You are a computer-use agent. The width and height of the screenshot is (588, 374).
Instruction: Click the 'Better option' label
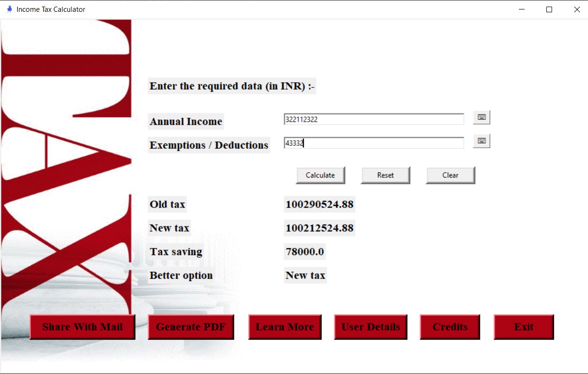(x=181, y=276)
